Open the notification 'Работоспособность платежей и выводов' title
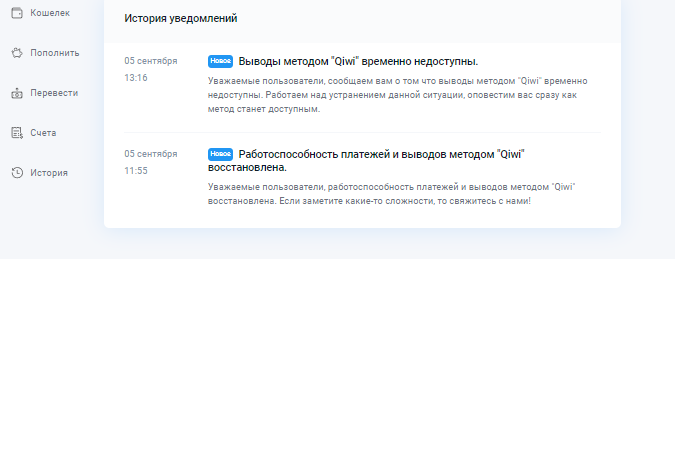Image resolution: width=675 pixels, height=460 pixels. tap(366, 161)
